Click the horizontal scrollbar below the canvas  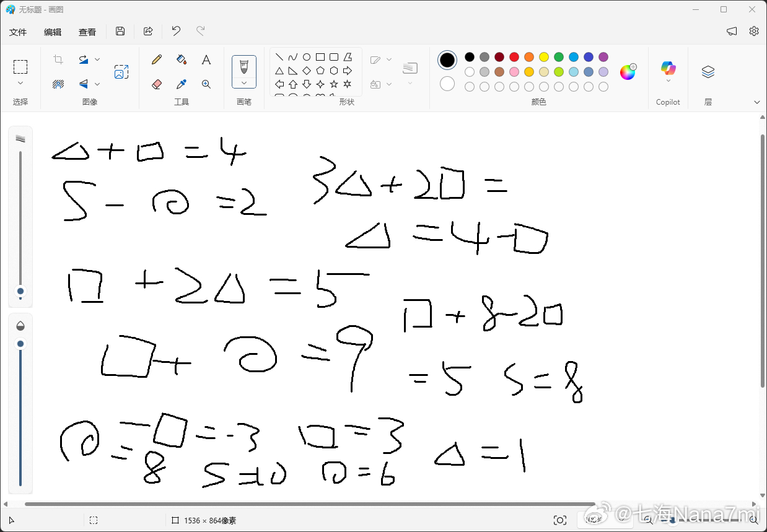[x=310, y=504]
